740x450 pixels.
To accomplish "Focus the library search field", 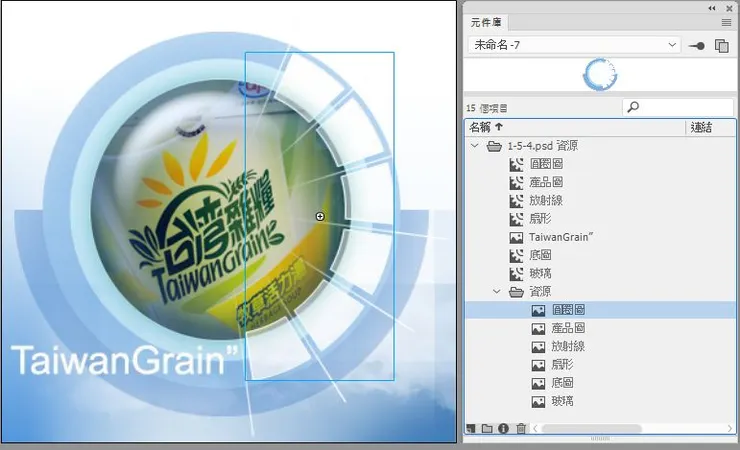I will click(678, 108).
